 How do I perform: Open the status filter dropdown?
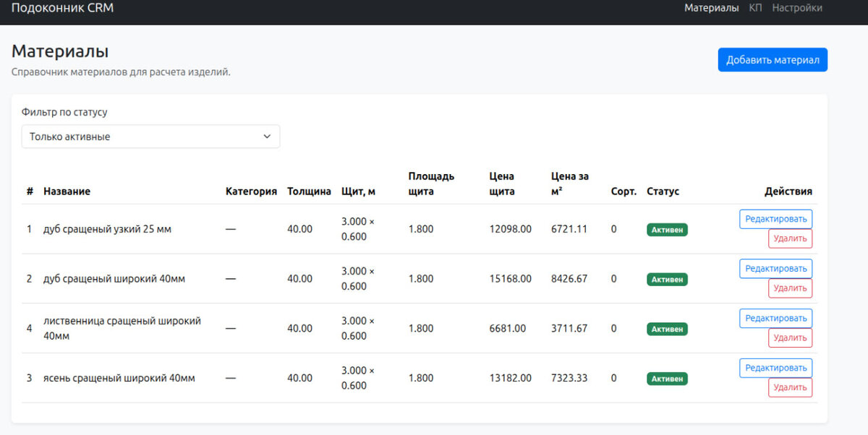click(150, 137)
